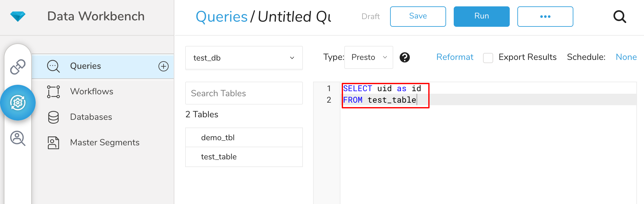644x204 pixels.
Task: Click the blue diamond logo icon
Action: [18, 16]
